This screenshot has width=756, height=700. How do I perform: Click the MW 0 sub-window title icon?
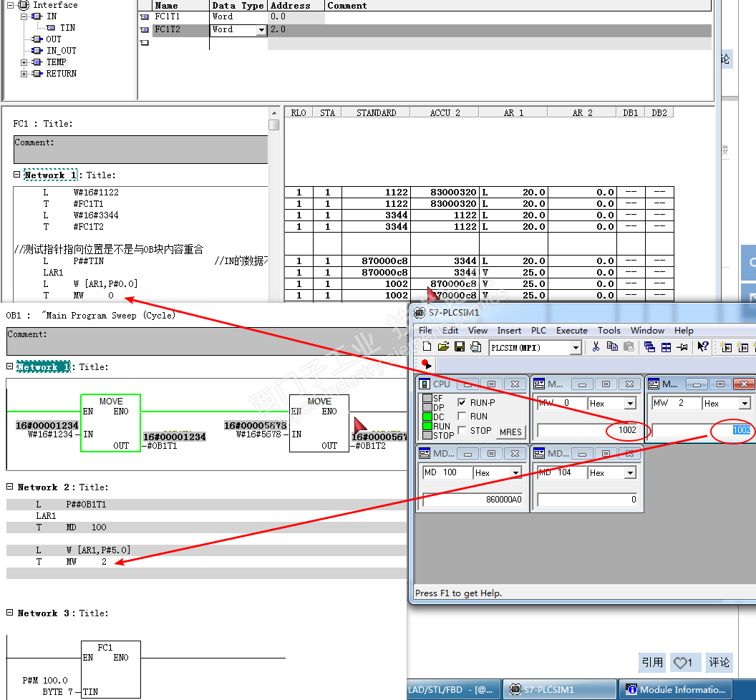(539, 384)
